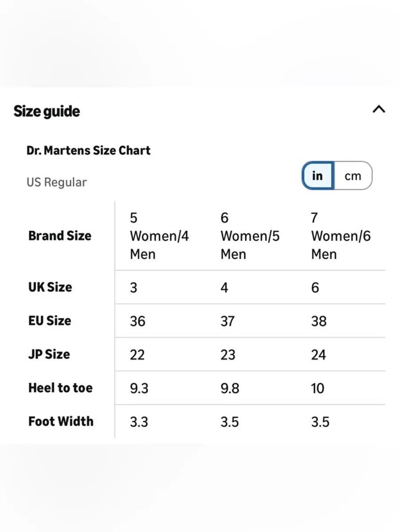The image size is (399, 532).
Task: Click the EU Size row label
Action: coord(49,321)
